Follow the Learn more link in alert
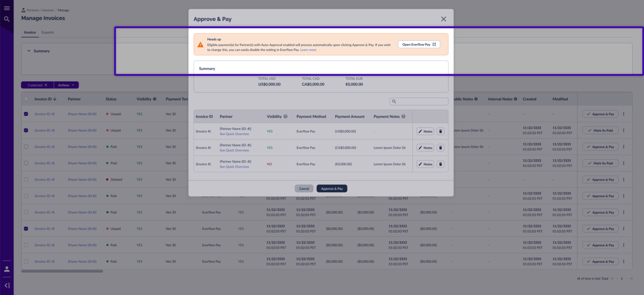The height and width of the screenshot is (295, 644). (308, 50)
